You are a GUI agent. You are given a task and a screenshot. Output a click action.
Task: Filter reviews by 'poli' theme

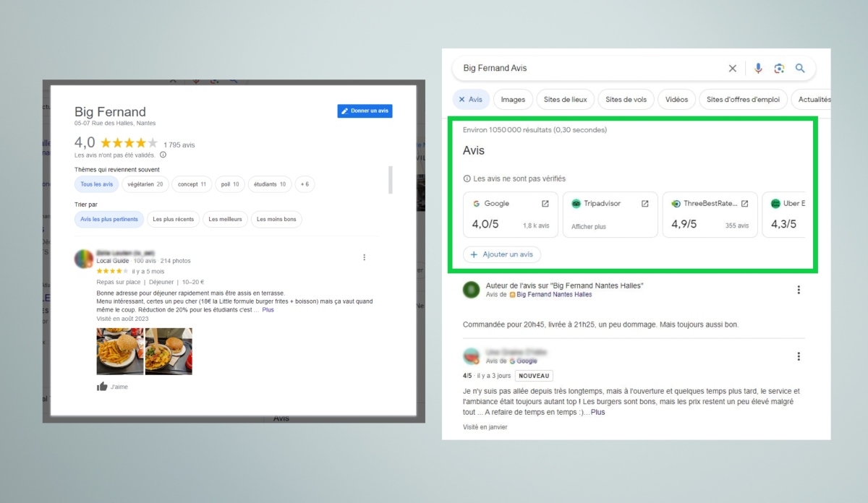(x=230, y=184)
